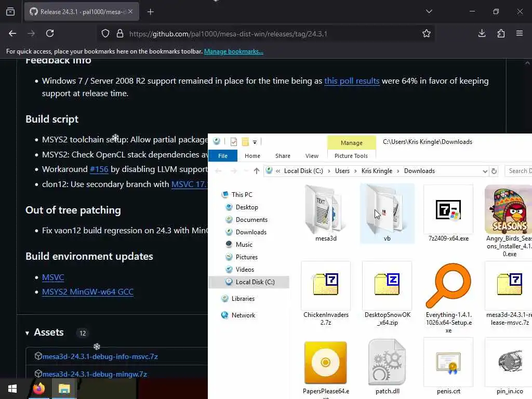Select the DesktopSnowOK_x64.zip archive icon

pyautogui.click(x=387, y=285)
